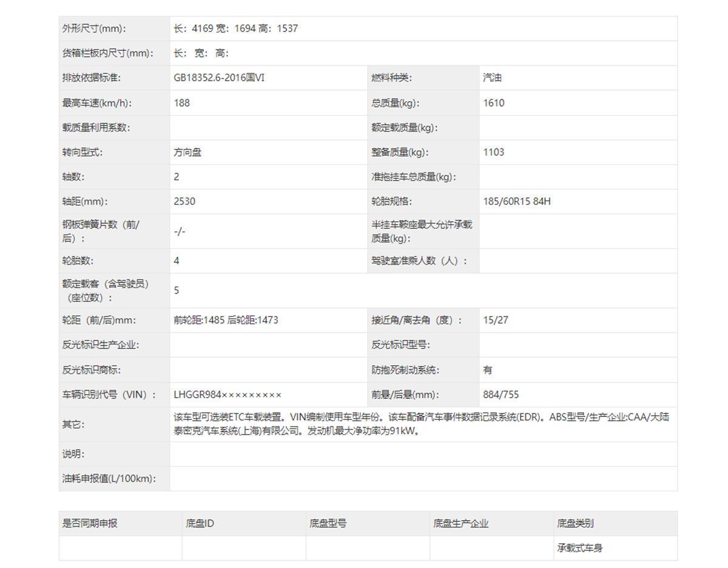The height and width of the screenshot is (568, 728).
Task: Select the 是否同期申报 column header
Action: [90, 523]
